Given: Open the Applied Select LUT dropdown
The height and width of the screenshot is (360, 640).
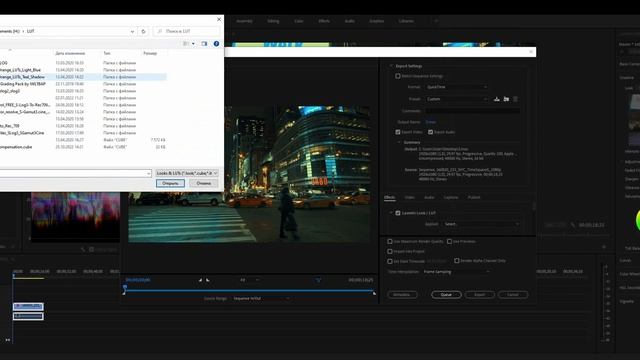Looking at the screenshot, I should tap(482, 224).
